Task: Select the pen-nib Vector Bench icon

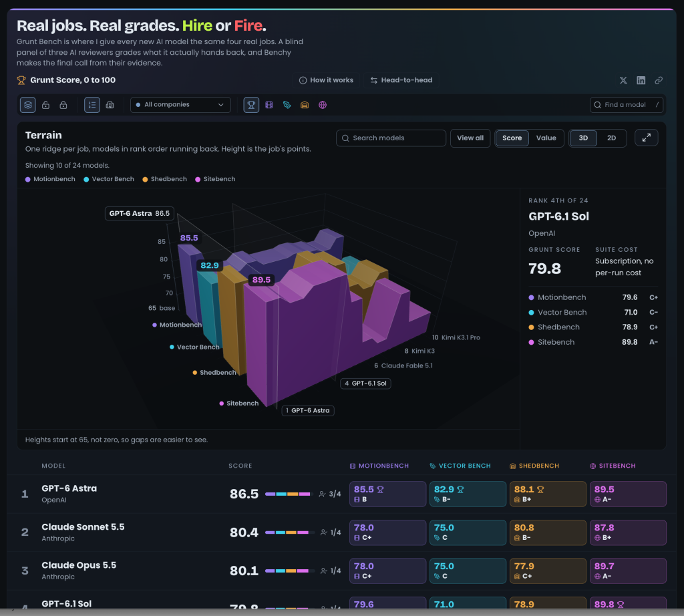Action: (287, 105)
